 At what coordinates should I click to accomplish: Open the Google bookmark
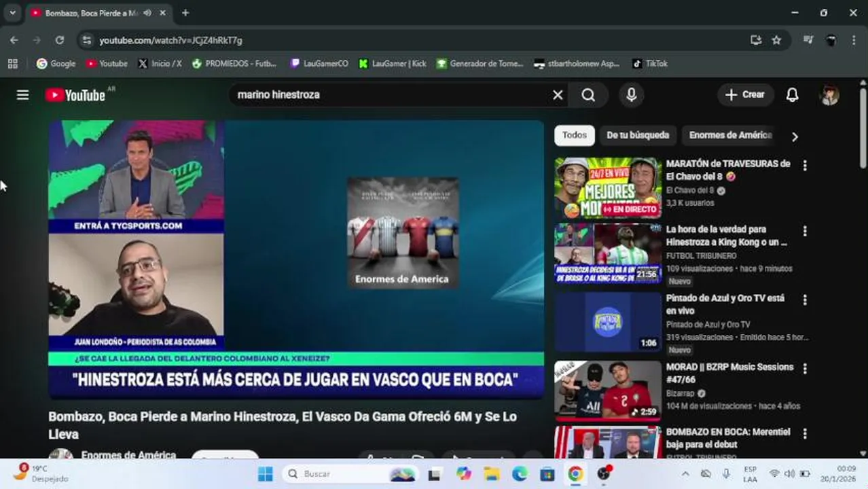click(x=56, y=64)
